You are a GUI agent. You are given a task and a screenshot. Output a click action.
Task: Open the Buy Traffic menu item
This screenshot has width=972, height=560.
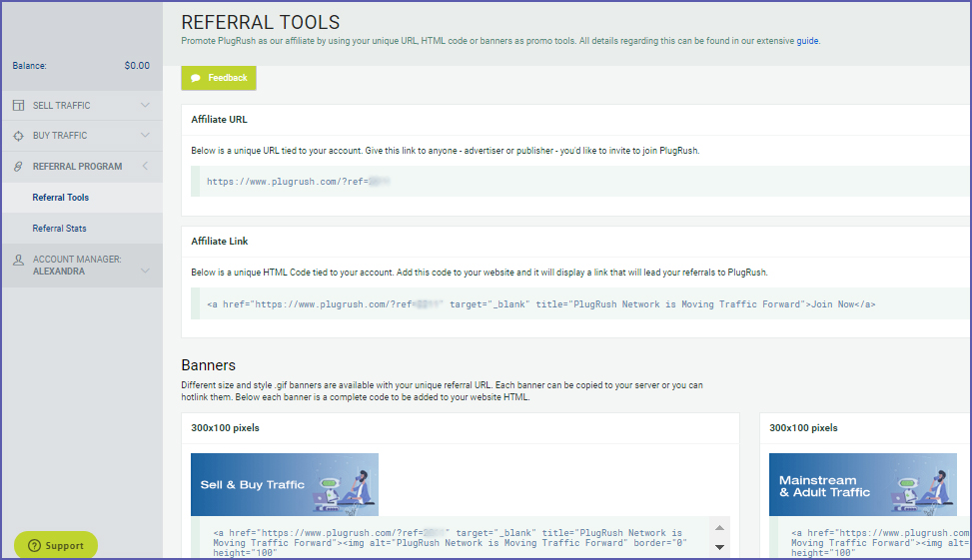82,136
